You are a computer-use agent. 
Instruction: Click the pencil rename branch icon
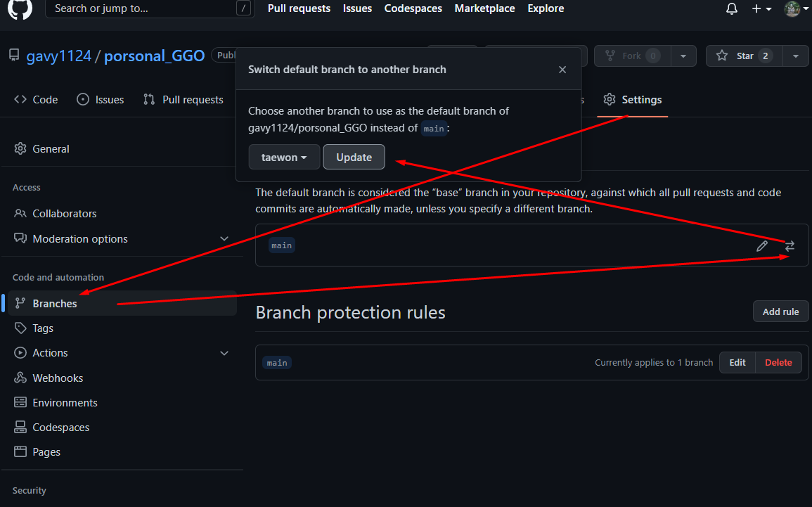tap(762, 246)
